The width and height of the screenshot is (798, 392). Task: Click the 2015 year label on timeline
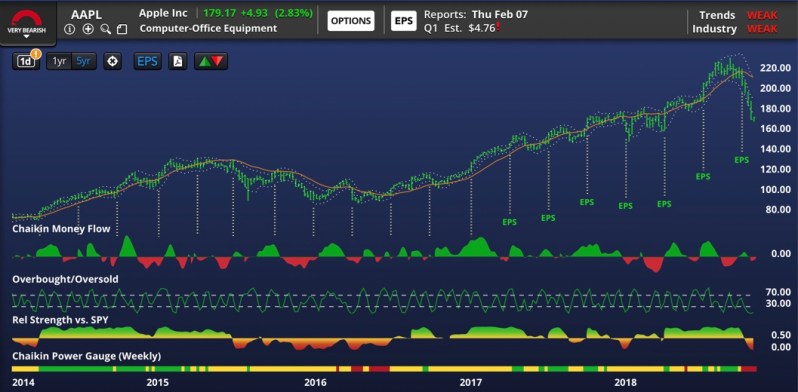click(x=157, y=382)
